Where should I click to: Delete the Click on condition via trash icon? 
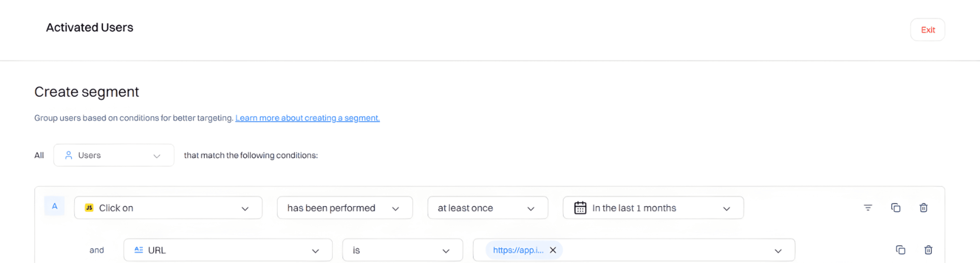(x=924, y=207)
